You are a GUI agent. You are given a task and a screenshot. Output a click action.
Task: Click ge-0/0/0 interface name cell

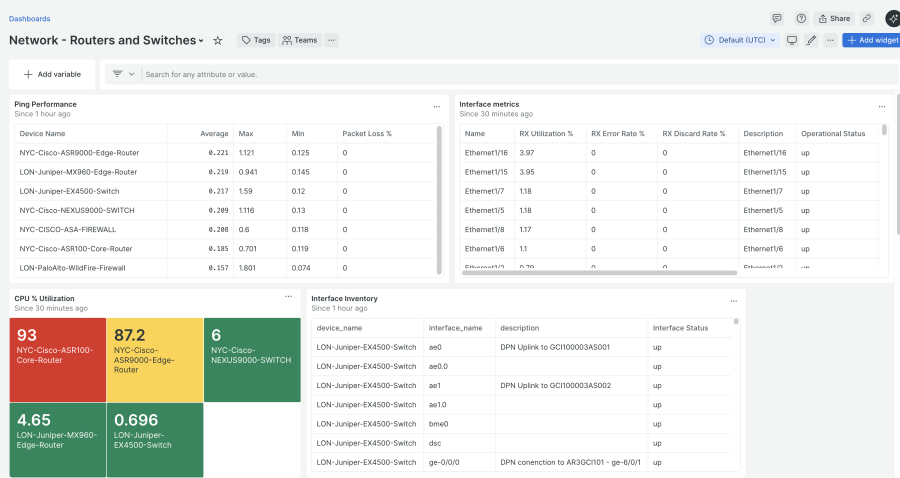[444, 463]
